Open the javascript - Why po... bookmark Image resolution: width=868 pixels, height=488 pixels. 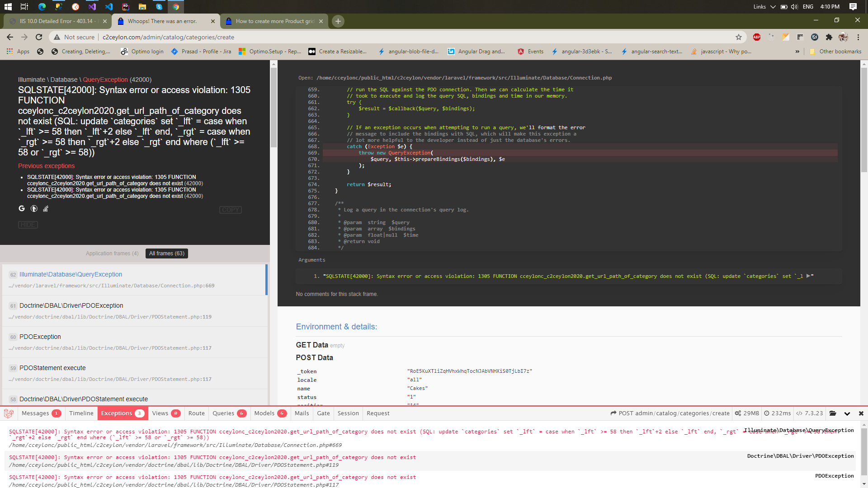[x=722, y=52]
